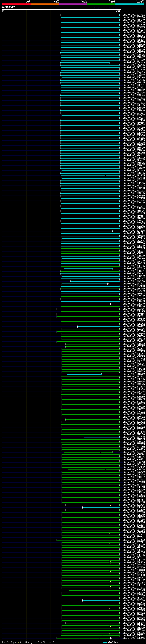Viewport: 146px width, 644px height.
Task: Select hit UniRef100_Q2WBN1
Action: coord(134,608)
